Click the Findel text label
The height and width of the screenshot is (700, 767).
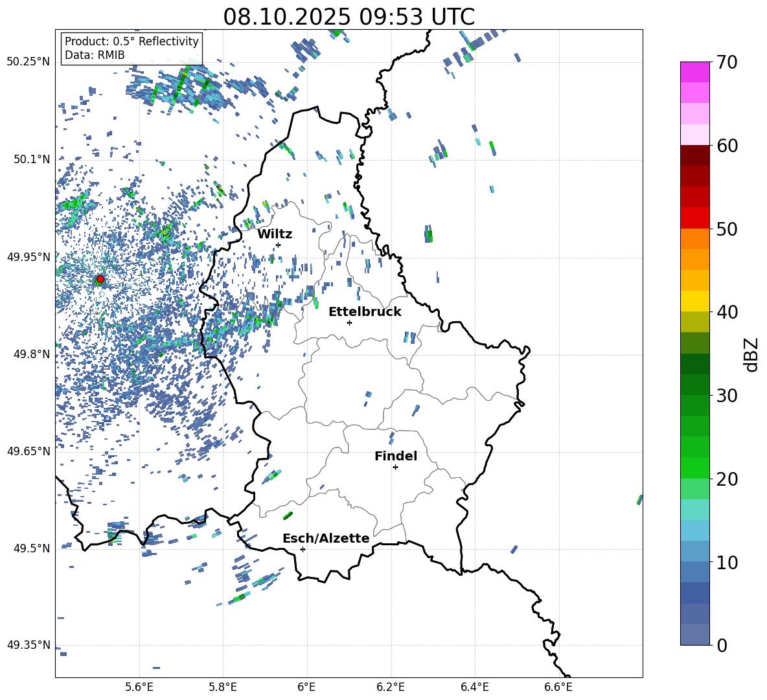click(396, 456)
